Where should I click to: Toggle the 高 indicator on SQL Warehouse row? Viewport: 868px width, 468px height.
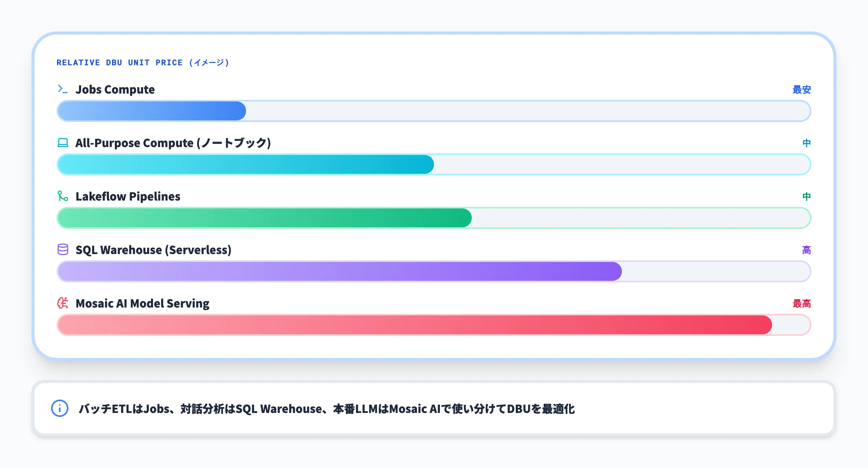806,250
